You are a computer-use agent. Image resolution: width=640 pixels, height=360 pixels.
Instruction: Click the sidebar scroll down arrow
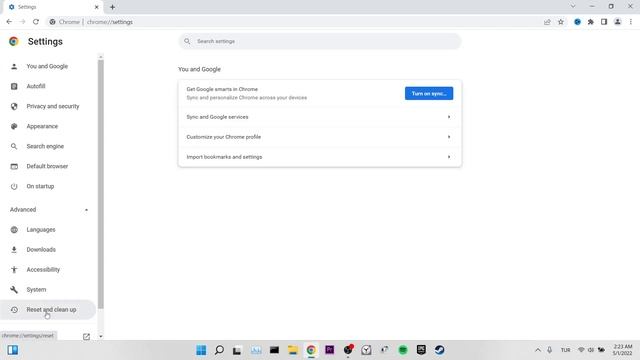pos(101,337)
